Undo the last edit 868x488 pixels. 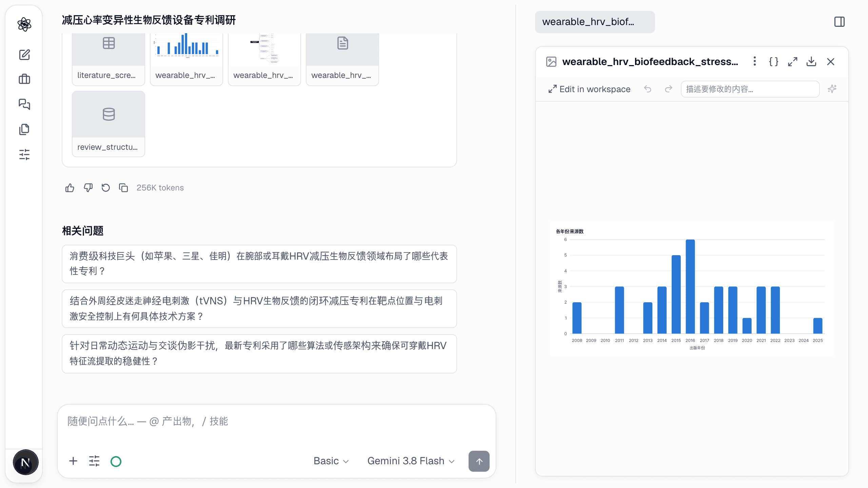[648, 89]
